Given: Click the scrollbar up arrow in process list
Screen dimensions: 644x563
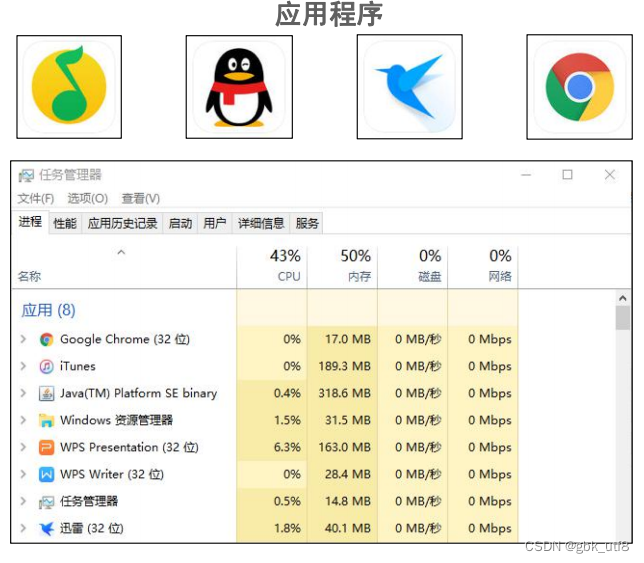Looking at the screenshot, I should coord(623,298).
